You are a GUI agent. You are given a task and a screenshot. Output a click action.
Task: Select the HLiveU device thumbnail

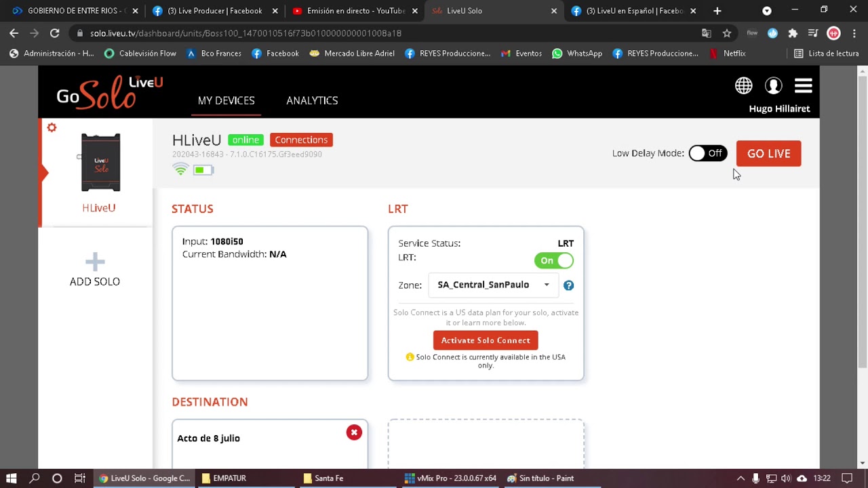(100, 163)
